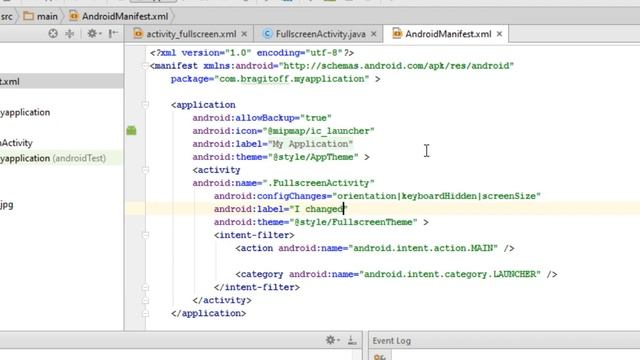Click the </application> closing tag text
Image resolution: width=640 pixels, height=360 pixels.
tap(209, 313)
